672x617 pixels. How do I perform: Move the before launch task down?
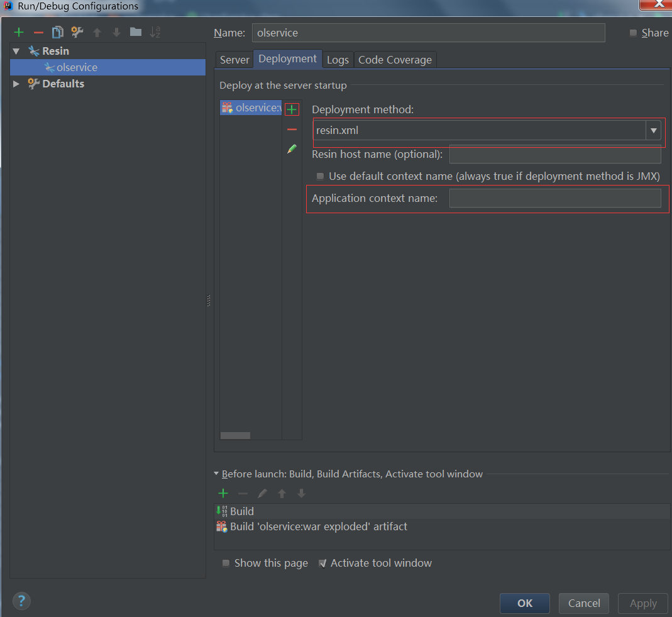pyautogui.click(x=301, y=494)
